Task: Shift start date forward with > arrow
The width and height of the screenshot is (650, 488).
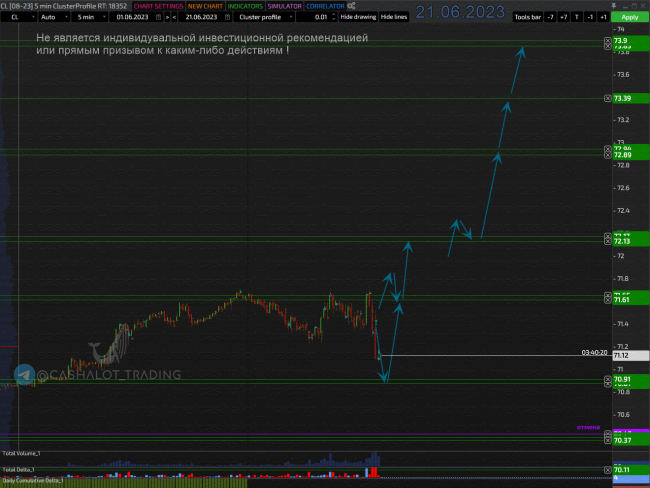Action: [167, 17]
